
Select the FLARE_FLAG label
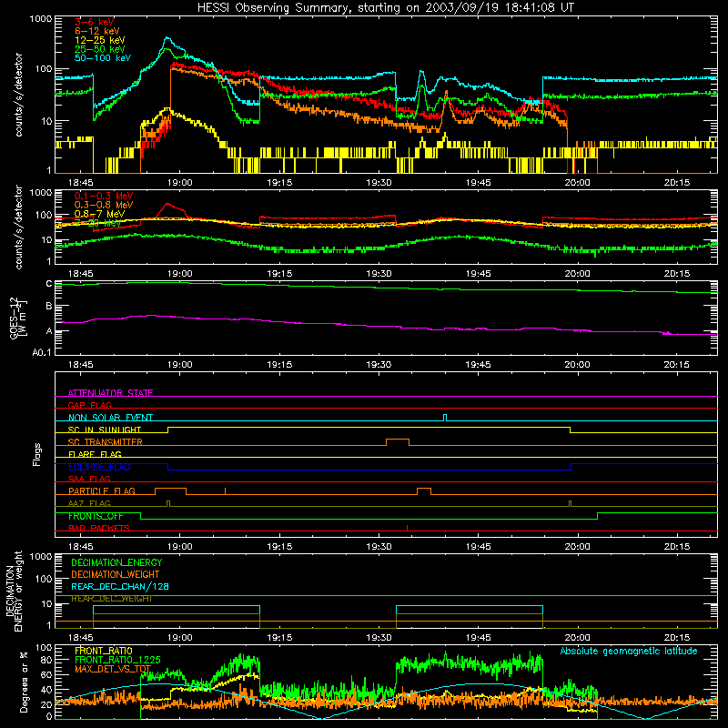(95, 454)
